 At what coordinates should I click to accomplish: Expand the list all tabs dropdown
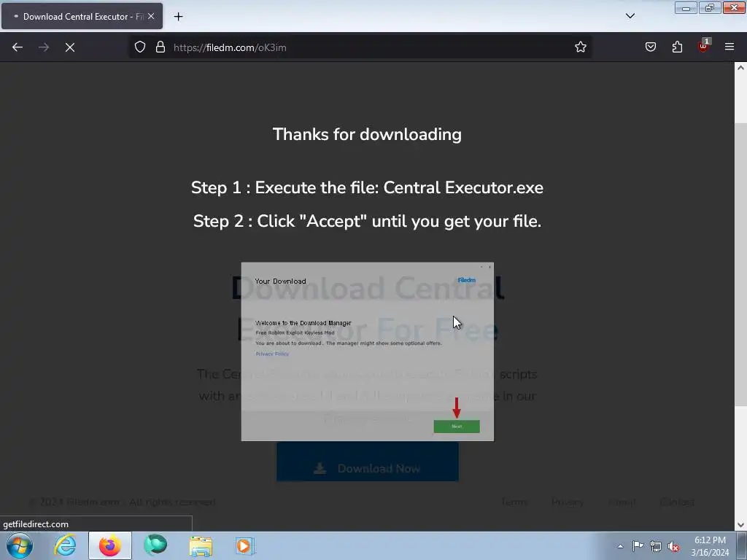(x=630, y=16)
